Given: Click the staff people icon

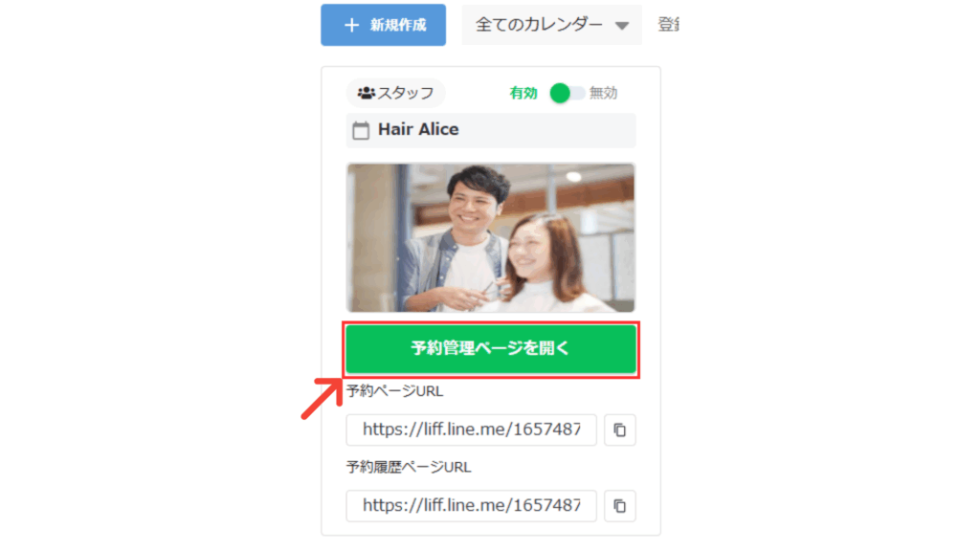Looking at the screenshot, I should click(366, 93).
